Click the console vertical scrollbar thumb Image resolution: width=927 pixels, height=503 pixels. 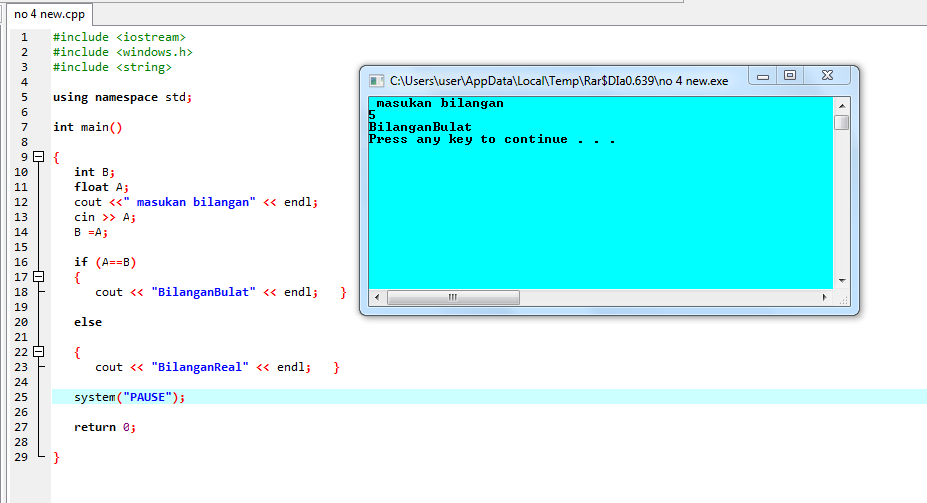(842, 122)
